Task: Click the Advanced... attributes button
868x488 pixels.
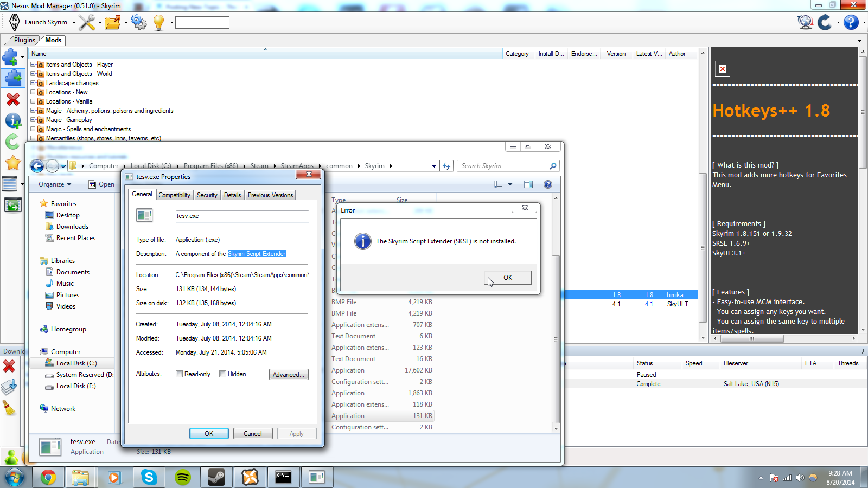Action: 289,375
